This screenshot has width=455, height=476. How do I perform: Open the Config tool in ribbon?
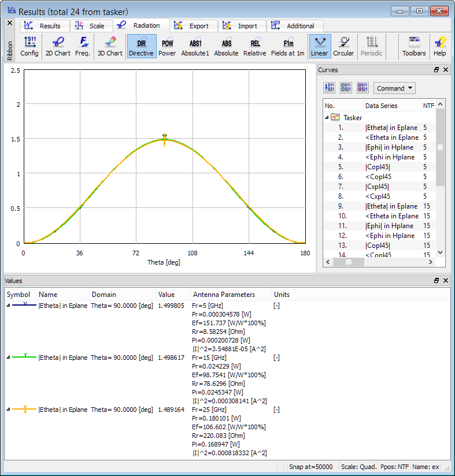pos(29,46)
